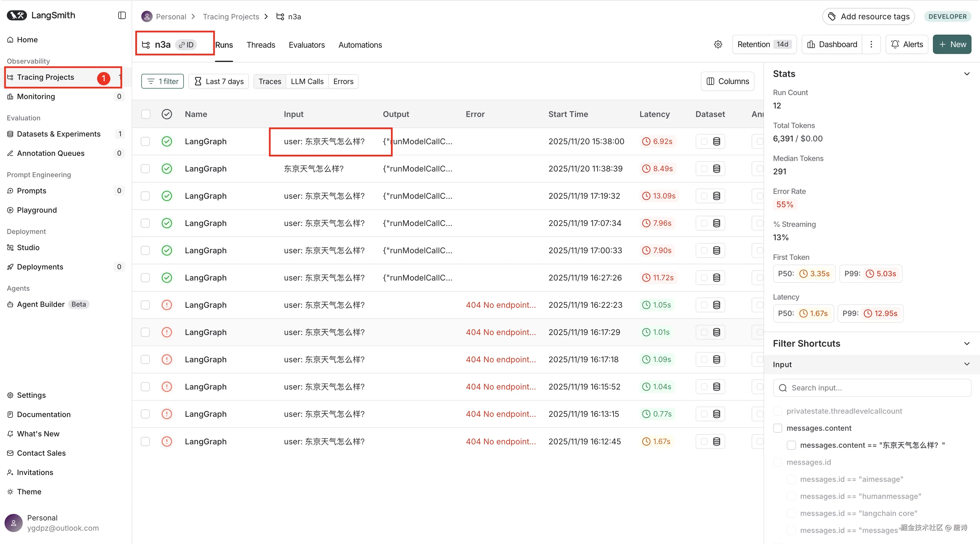Select all runs header checkbox

coord(146,114)
